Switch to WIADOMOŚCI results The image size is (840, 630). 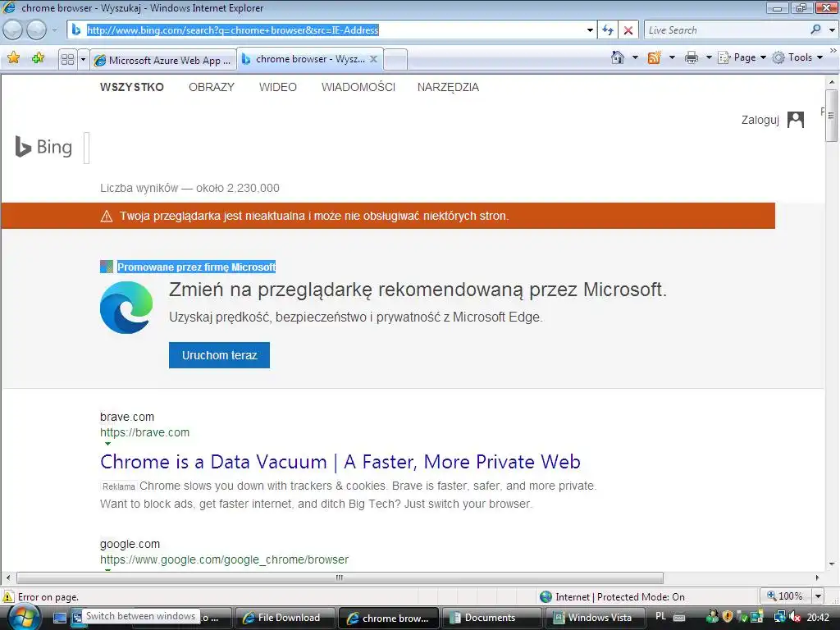[358, 87]
